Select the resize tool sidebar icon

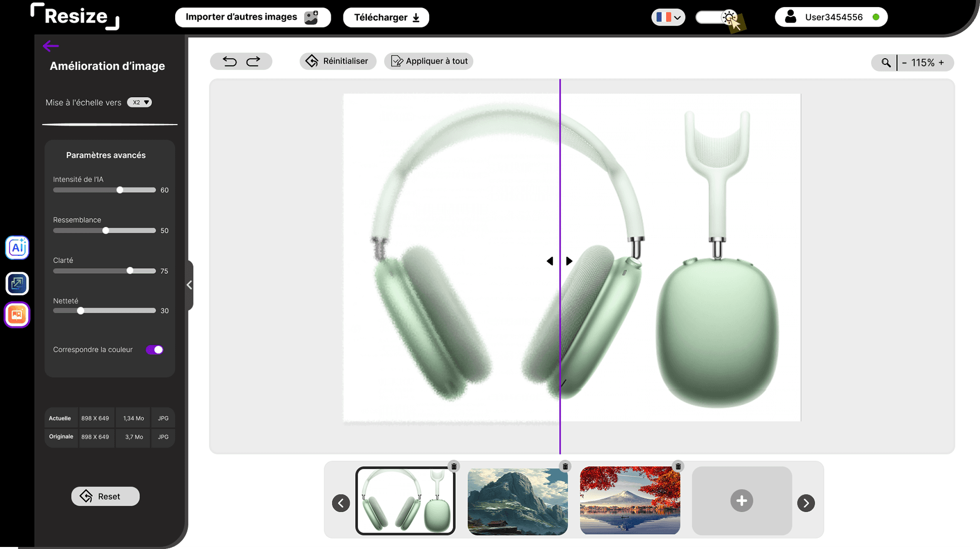click(x=17, y=283)
